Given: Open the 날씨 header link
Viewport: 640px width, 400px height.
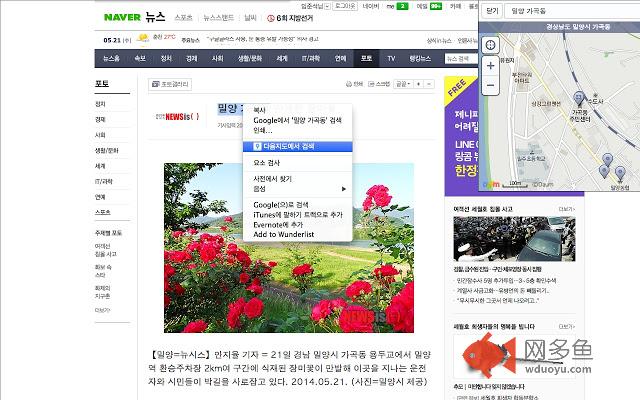Looking at the screenshot, I should (x=250, y=18).
